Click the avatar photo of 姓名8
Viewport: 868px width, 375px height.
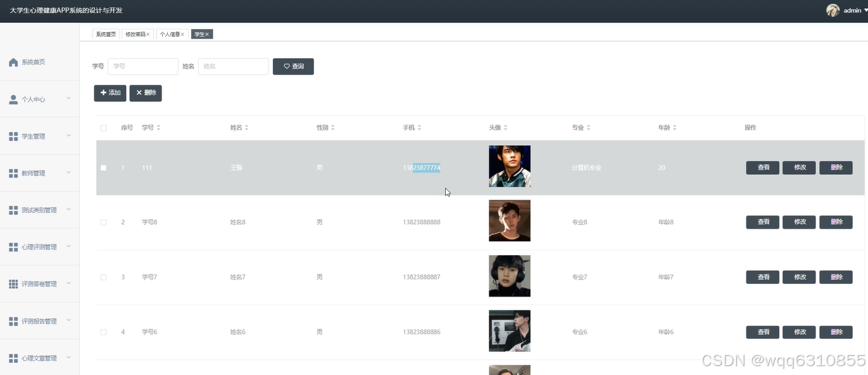pyautogui.click(x=510, y=221)
